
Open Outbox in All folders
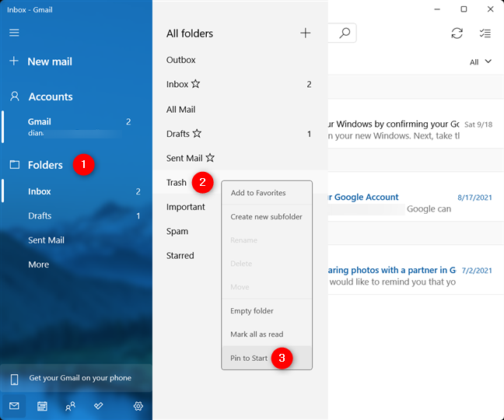tap(240, 60)
